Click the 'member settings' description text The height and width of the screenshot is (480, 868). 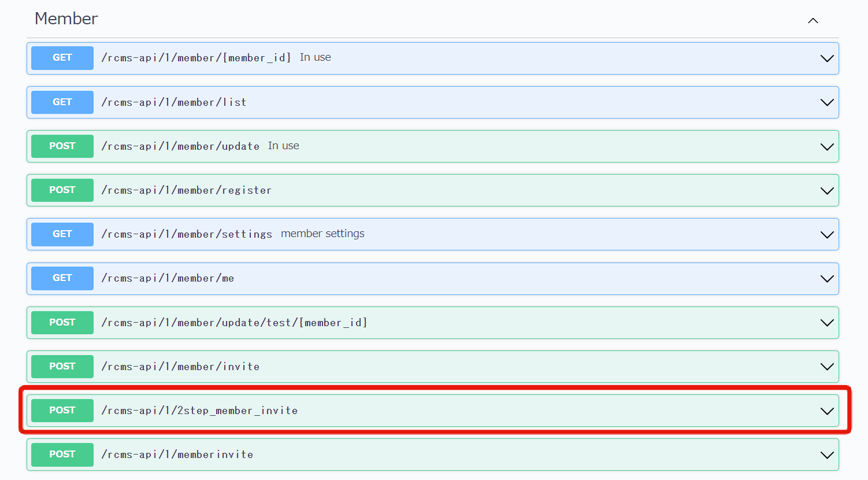click(x=322, y=234)
